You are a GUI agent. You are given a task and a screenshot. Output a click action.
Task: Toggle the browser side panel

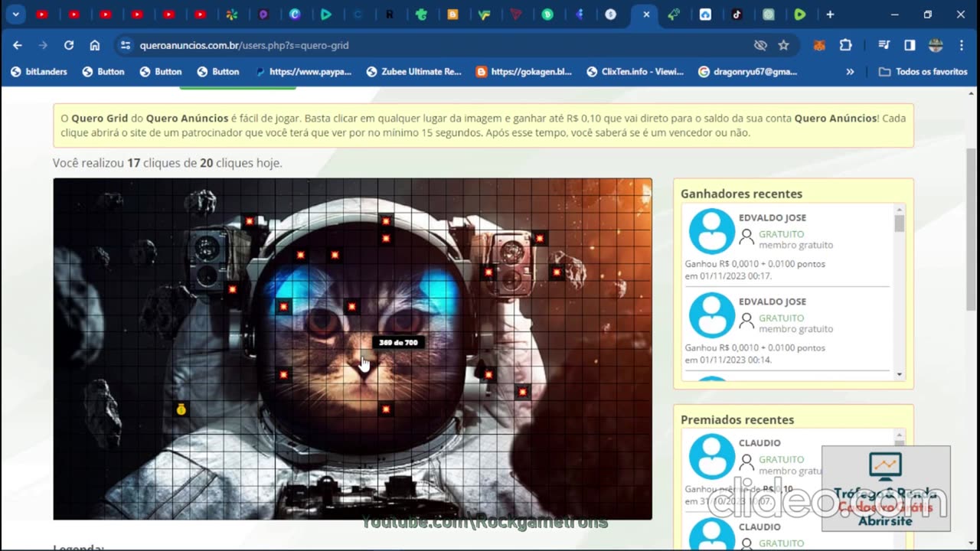coord(910,45)
